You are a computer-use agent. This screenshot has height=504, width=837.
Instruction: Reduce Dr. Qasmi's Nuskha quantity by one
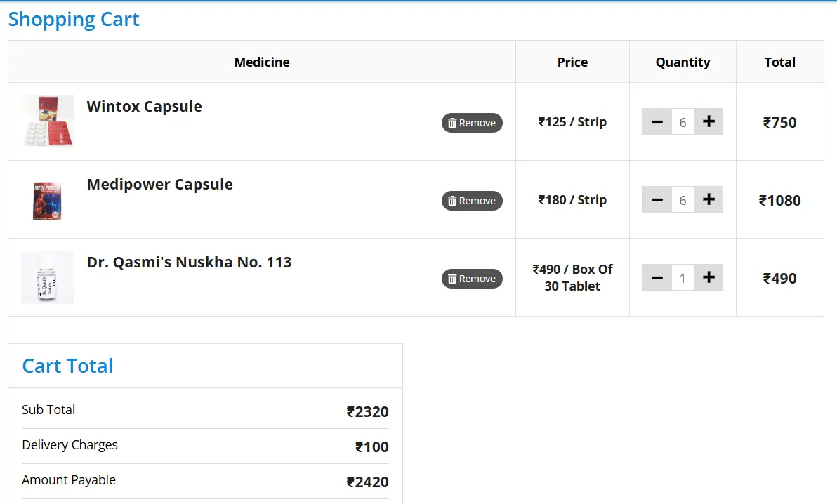click(x=657, y=278)
